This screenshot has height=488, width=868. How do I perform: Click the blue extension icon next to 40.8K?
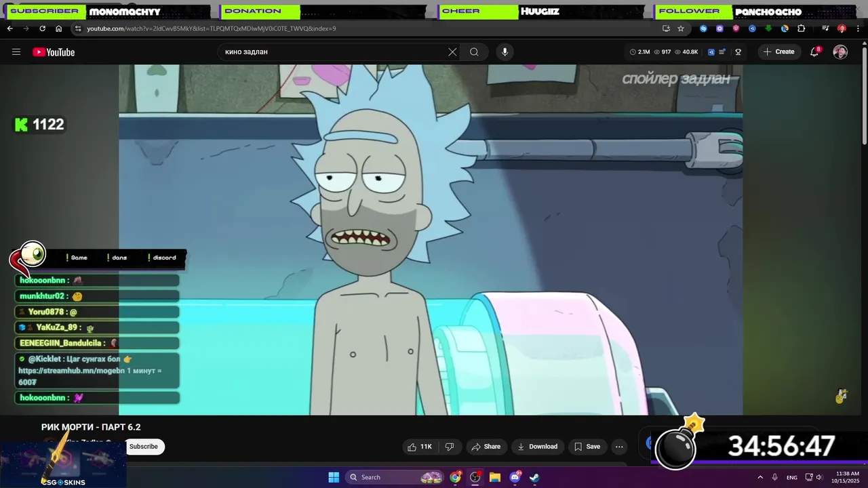click(711, 52)
